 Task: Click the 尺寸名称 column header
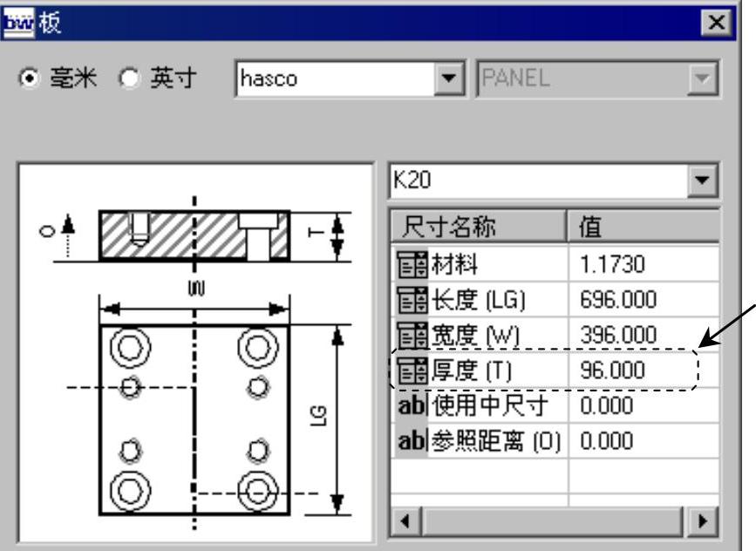(x=478, y=226)
